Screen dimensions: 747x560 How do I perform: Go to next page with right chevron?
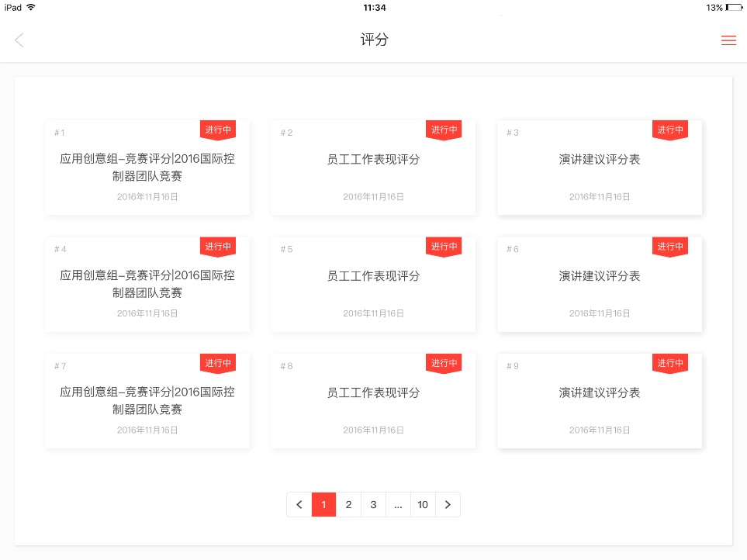click(448, 505)
